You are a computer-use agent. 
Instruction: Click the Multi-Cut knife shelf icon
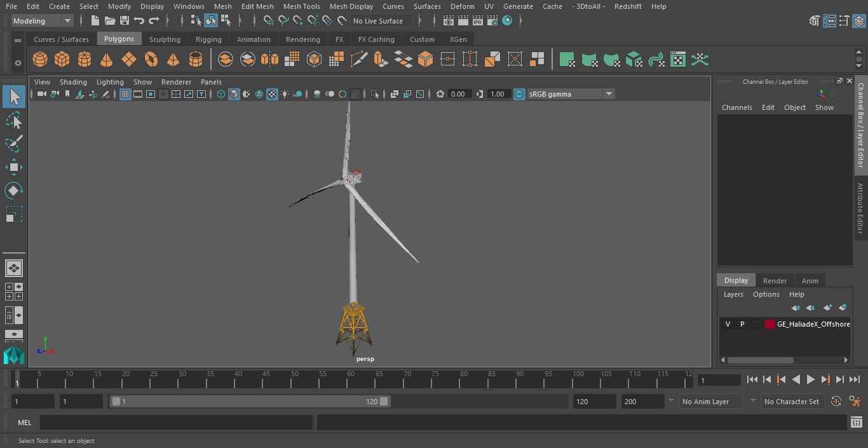point(358,60)
